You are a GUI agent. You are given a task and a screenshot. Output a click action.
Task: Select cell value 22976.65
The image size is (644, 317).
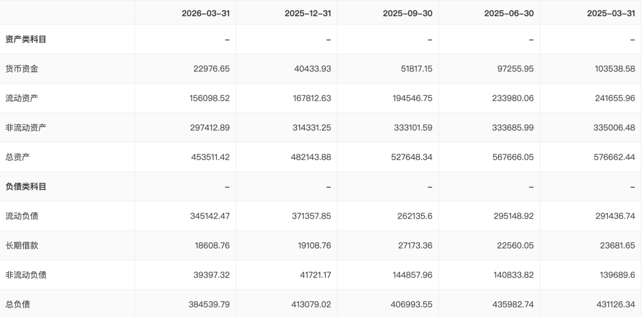coord(212,69)
